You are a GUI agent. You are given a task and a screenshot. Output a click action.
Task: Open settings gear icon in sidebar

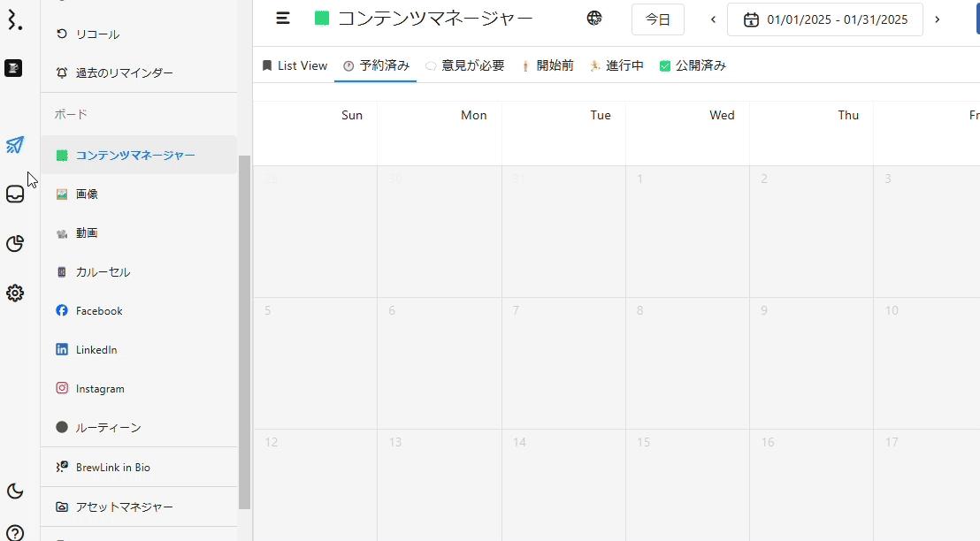(15, 293)
